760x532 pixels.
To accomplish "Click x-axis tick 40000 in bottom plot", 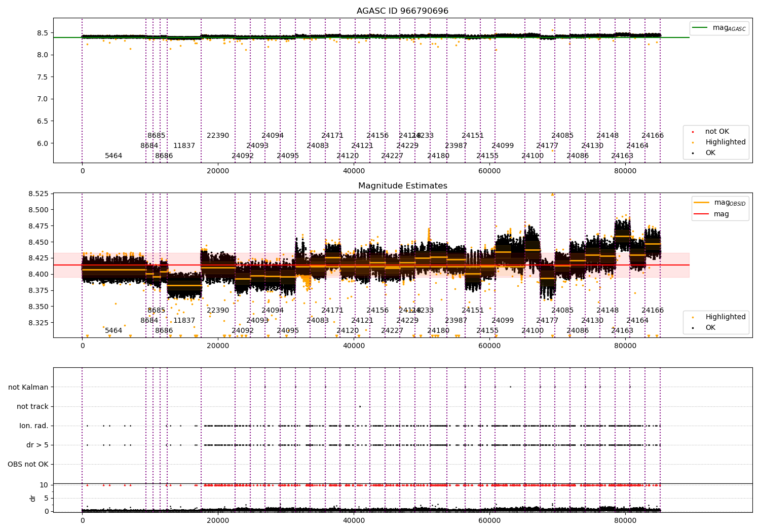I will click(x=354, y=520).
